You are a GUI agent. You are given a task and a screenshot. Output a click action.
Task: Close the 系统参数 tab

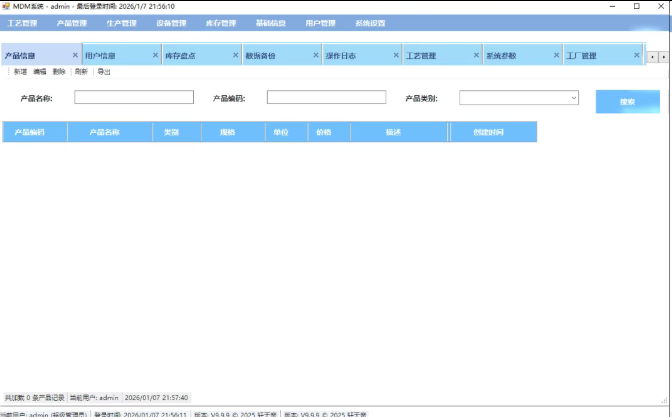pyautogui.click(x=556, y=55)
